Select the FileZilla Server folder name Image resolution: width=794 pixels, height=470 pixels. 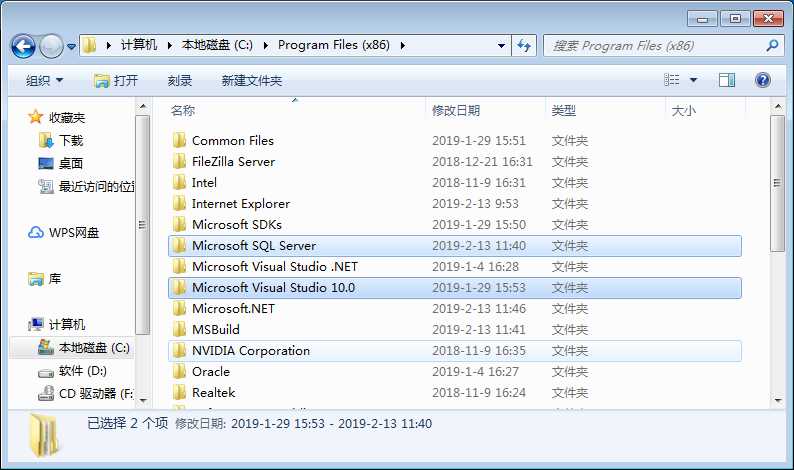tap(233, 162)
